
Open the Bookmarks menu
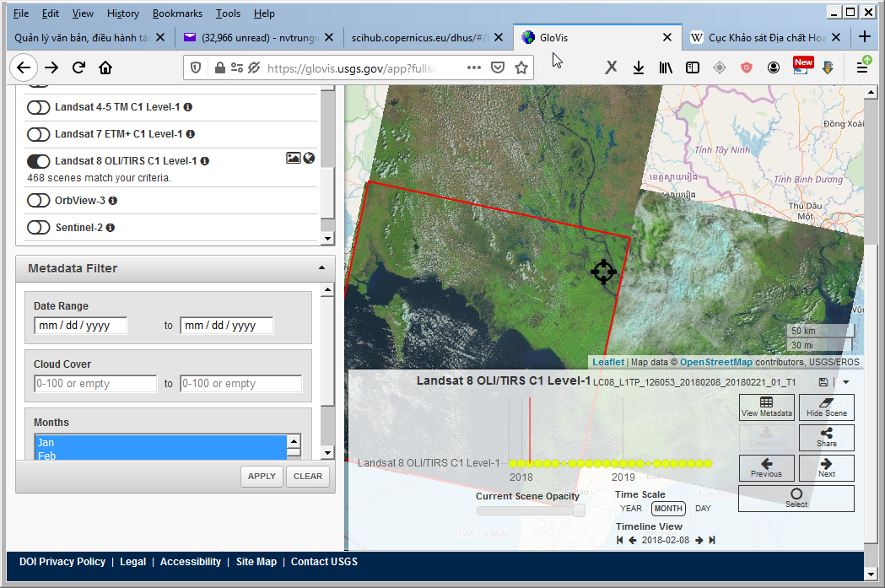tap(177, 13)
